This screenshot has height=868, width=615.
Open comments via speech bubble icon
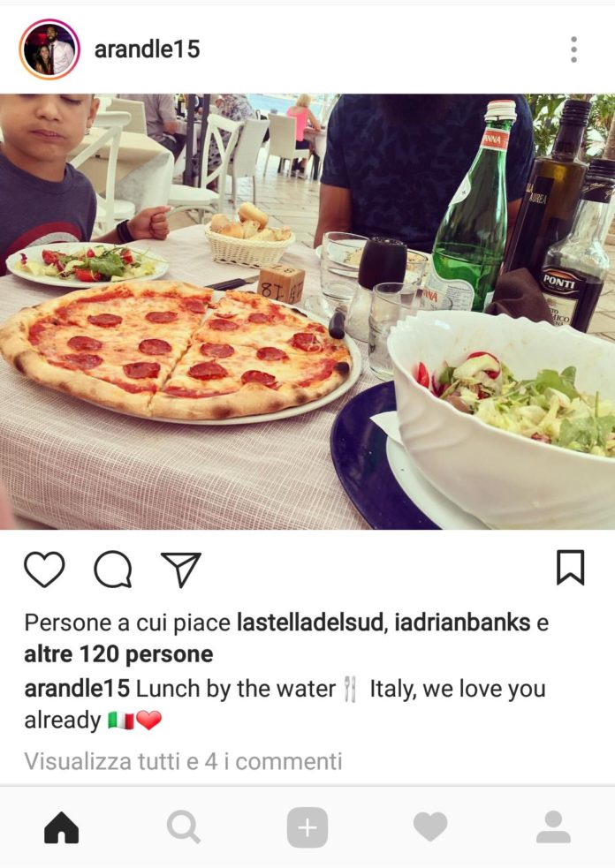tap(113, 569)
